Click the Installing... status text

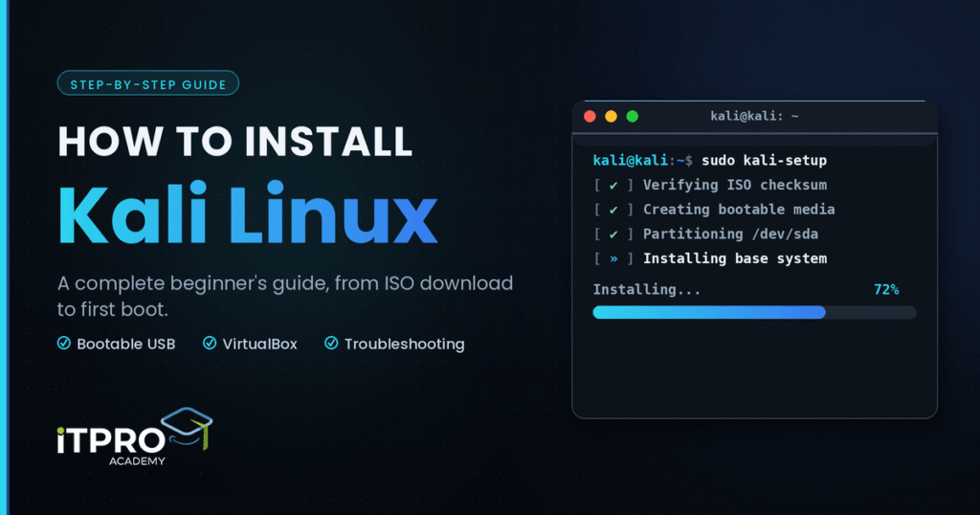[x=647, y=289]
